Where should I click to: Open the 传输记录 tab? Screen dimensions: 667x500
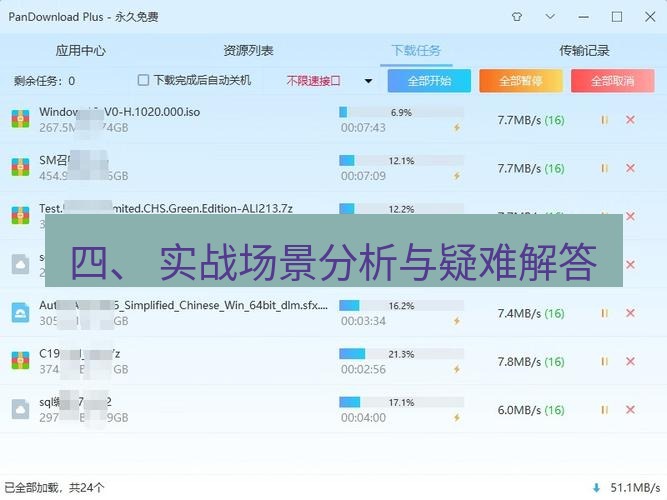point(584,51)
